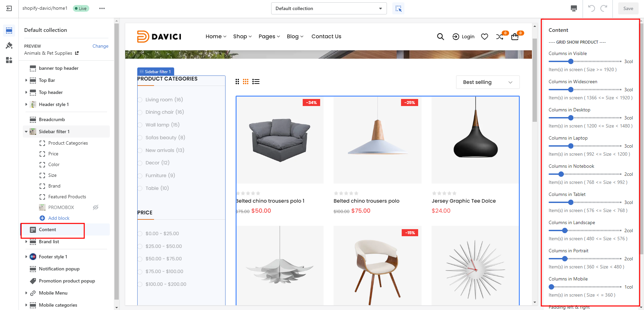The width and height of the screenshot is (644, 310).
Task: Click Add block under Sidebar filter
Action: 59,218
